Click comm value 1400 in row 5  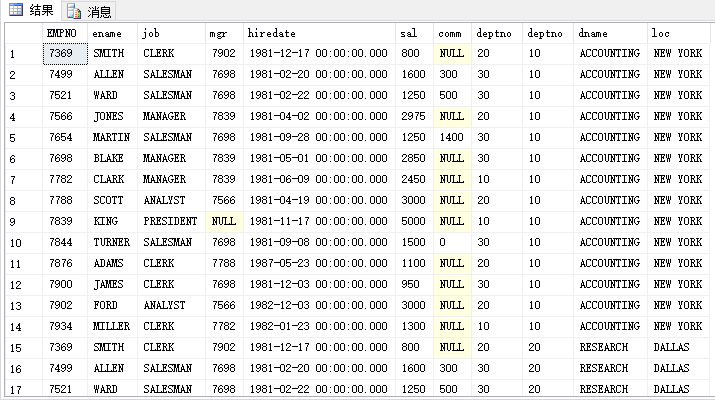[452, 138]
